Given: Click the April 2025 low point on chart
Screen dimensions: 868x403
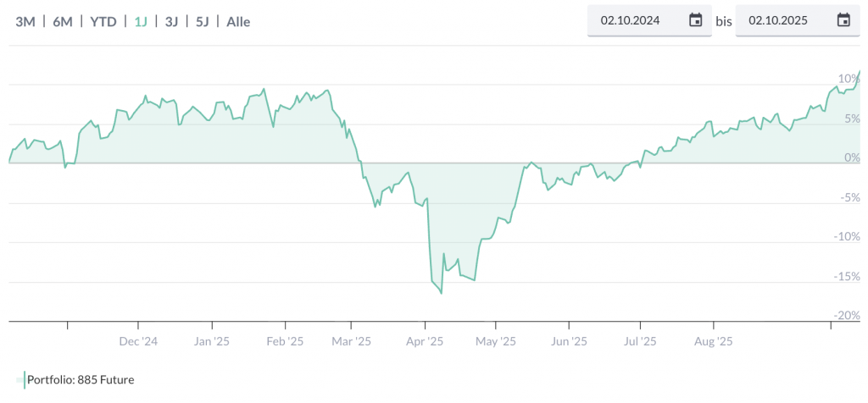Looking at the screenshot, I should (442, 293).
